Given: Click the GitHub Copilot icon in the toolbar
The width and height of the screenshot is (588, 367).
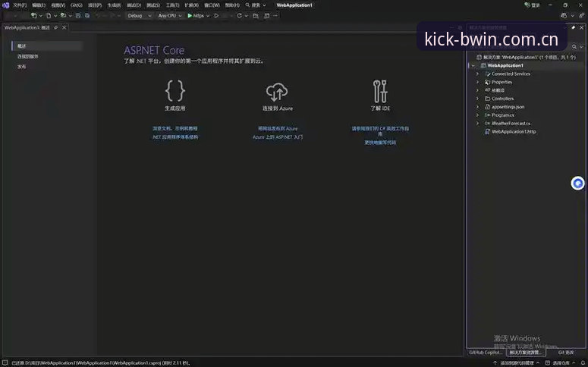Looking at the screenshot, I should [x=564, y=16].
